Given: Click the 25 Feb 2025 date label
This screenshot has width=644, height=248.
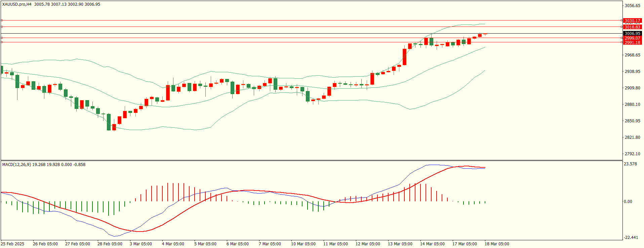Looking at the screenshot, I should pos(13,244).
